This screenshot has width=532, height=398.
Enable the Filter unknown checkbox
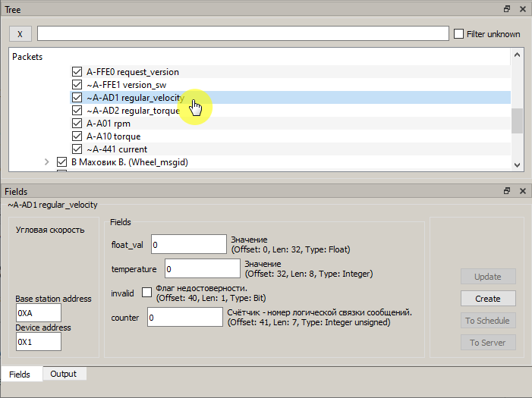pyautogui.click(x=458, y=33)
